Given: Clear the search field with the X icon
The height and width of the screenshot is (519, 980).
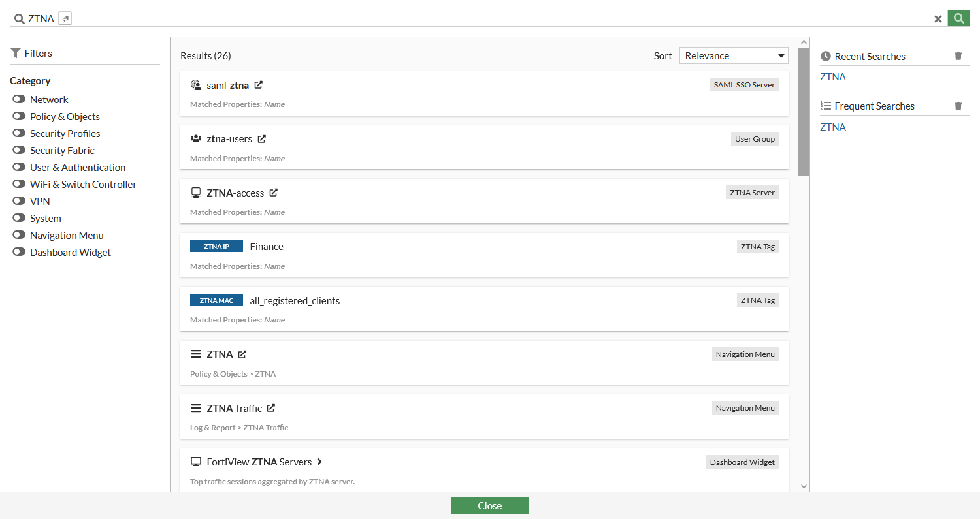Looking at the screenshot, I should point(938,19).
